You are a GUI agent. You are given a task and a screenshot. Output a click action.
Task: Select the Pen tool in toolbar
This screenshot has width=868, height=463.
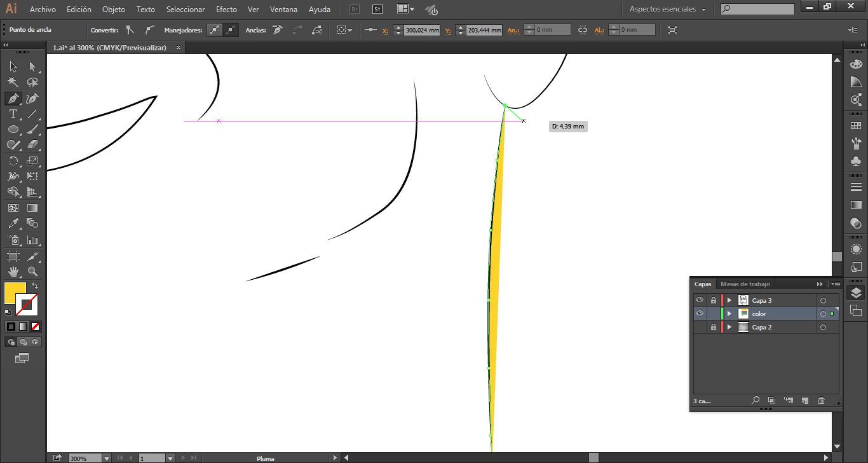pyautogui.click(x=13, y=99)
